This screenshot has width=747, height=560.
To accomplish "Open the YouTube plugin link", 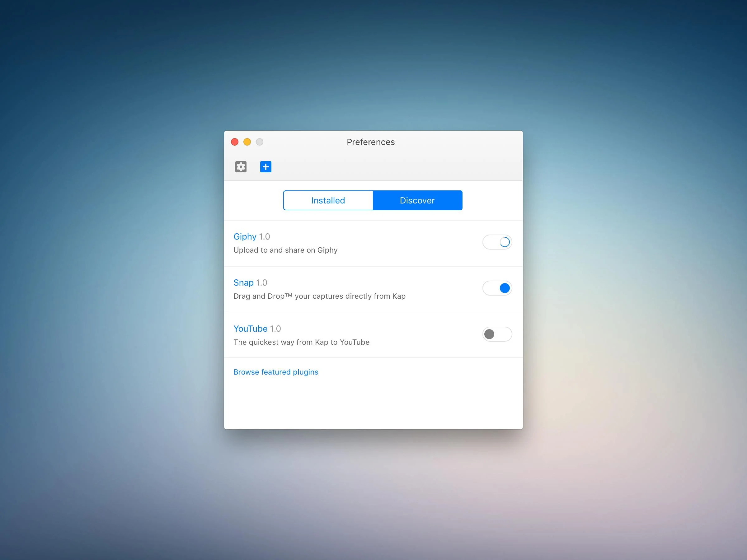I will click(250, 329).
